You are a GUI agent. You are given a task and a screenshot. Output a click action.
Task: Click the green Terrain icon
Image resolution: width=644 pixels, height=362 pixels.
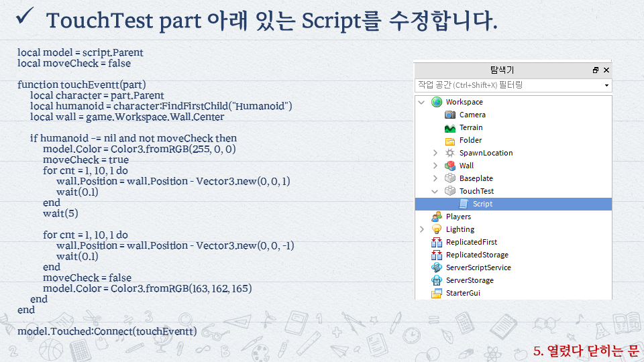pyautogui.click(x=450, y=127)
